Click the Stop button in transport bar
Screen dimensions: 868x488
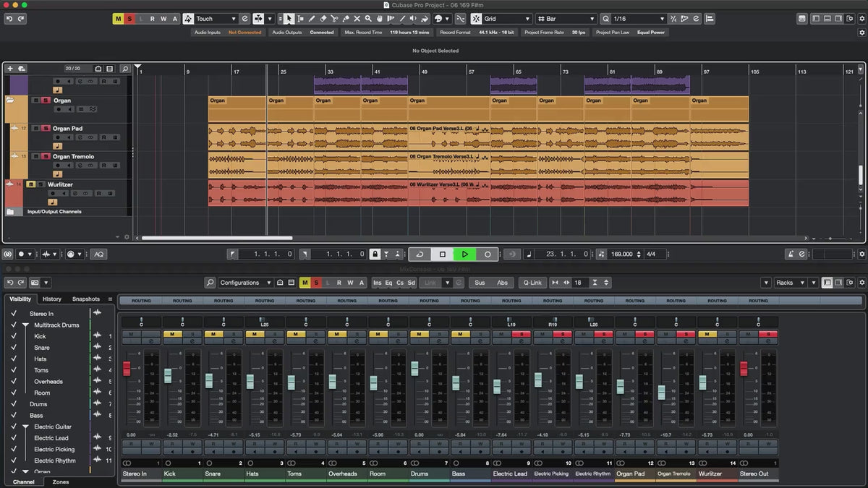click(x=443, y=254)
